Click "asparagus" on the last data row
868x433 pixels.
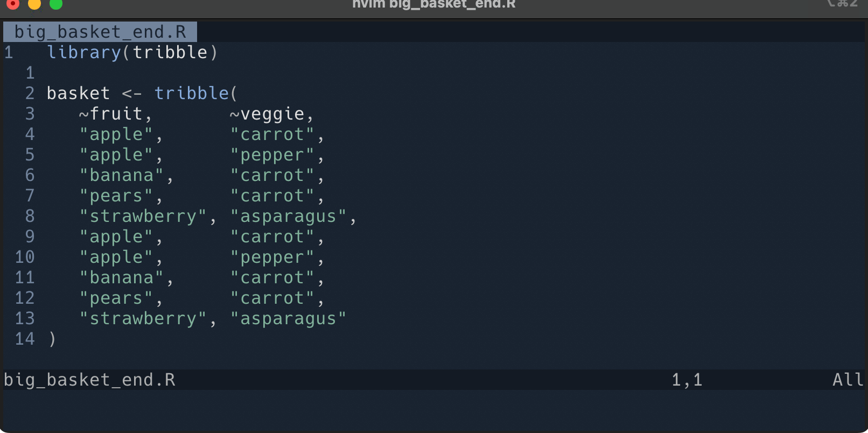[288, 318]
